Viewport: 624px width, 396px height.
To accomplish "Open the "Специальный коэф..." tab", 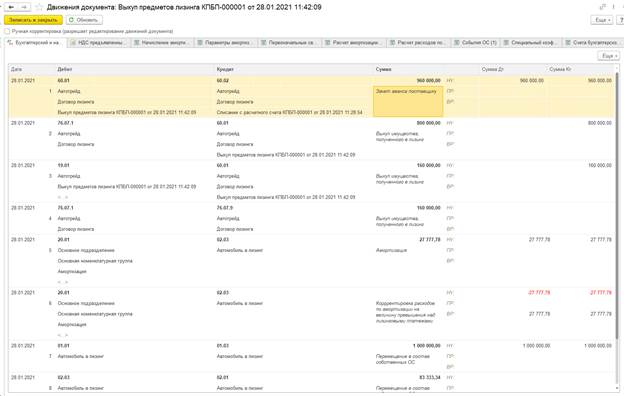I will (532, 42).
